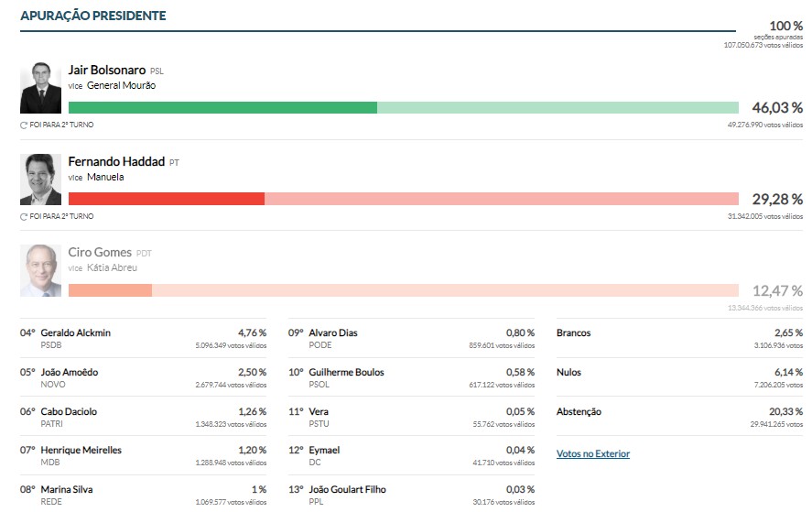Screen dimensions: 812x512
Task: Select the Fernando Haddad candidate name
Action: point(117,161)
